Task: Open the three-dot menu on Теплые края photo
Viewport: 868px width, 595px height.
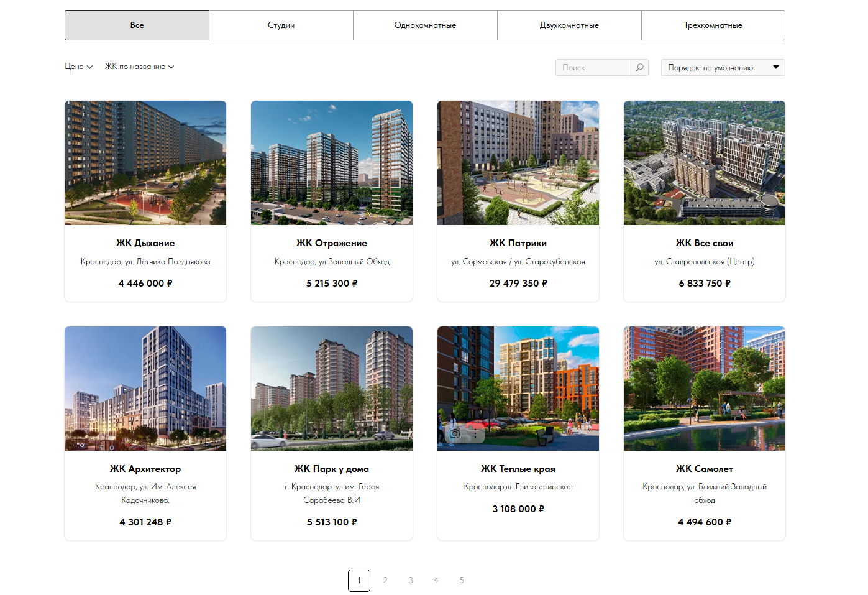Action: coord(475,434)
